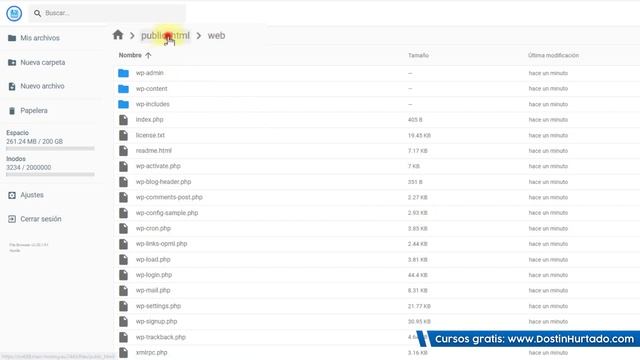
Task: Click the wp-config-sample.php file name
Action: coord(167,213)
